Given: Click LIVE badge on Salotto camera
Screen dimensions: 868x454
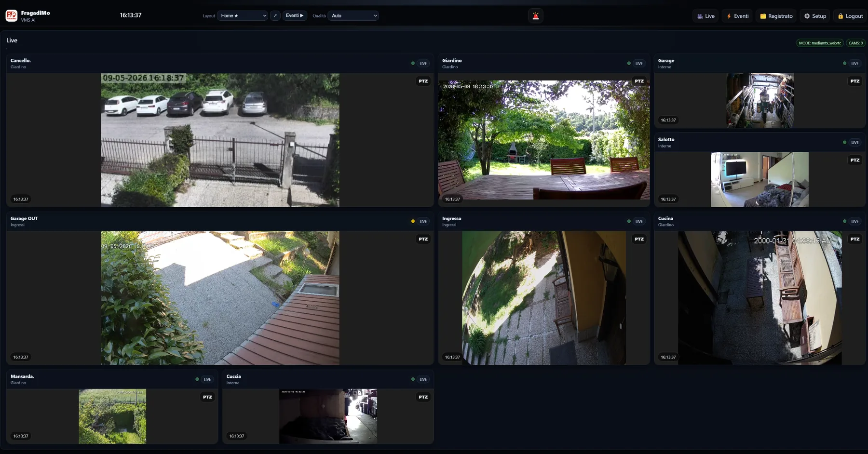Looking at the screenshot, I should coord(855,143).
